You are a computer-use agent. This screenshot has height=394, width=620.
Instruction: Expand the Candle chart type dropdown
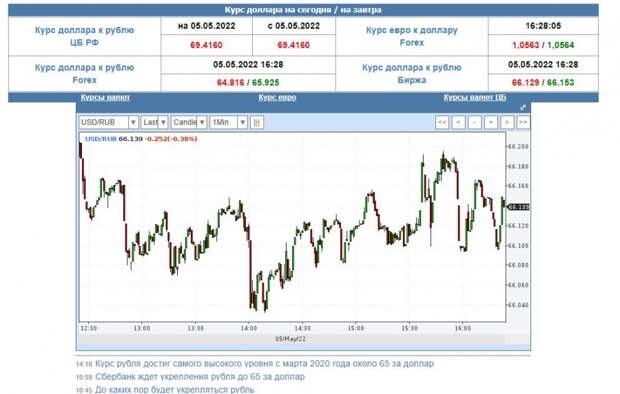pos(189,122)
